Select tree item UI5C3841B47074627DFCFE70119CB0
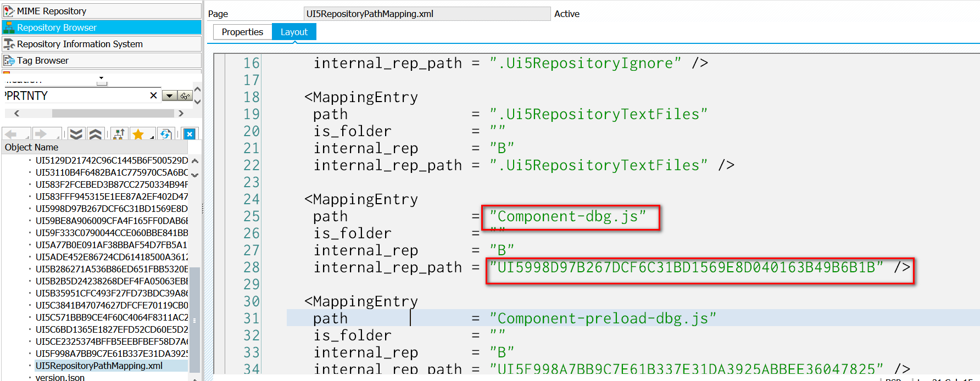The image size is (980, 381). click(x=112, y=305)
